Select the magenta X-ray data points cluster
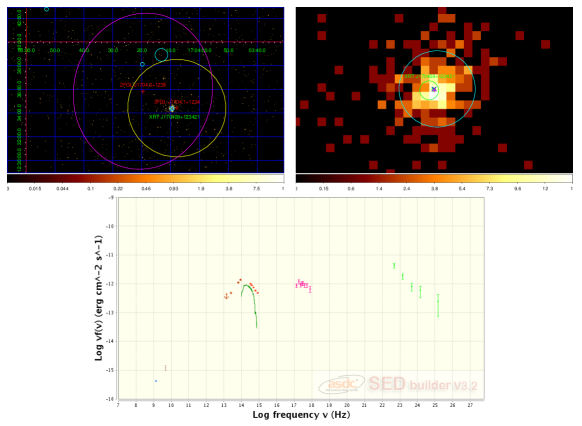The width and height of the screenshot is (582, 426). coord(303,285)
